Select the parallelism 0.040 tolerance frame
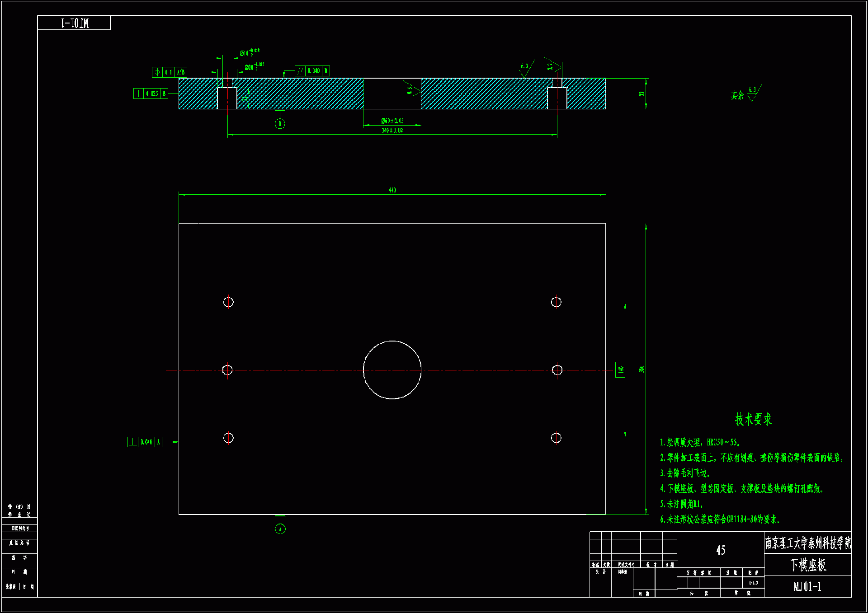The image size is (868, 613). pyautogui.click(x=312, y=71)
